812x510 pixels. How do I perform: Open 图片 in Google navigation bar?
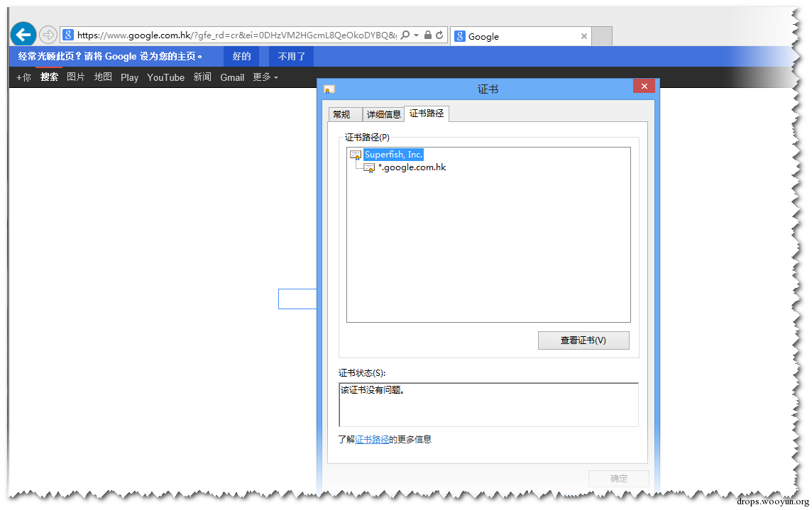(76, 77)
